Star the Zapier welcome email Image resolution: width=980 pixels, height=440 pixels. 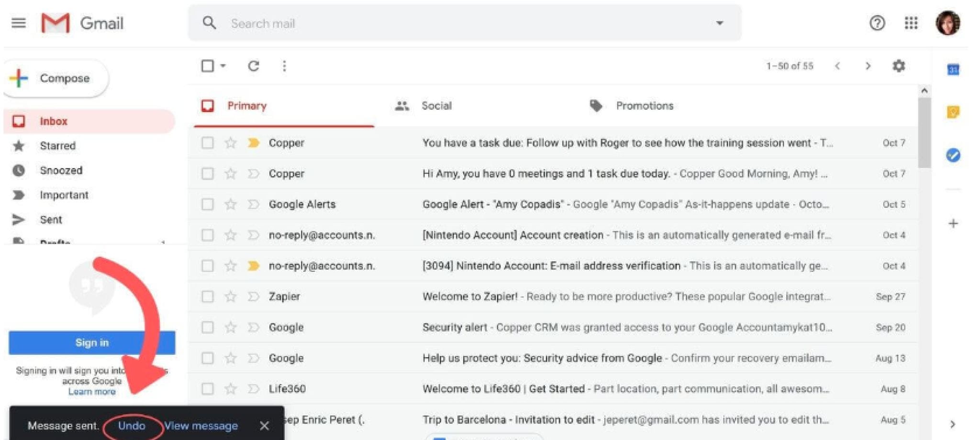tap(230, 296)
